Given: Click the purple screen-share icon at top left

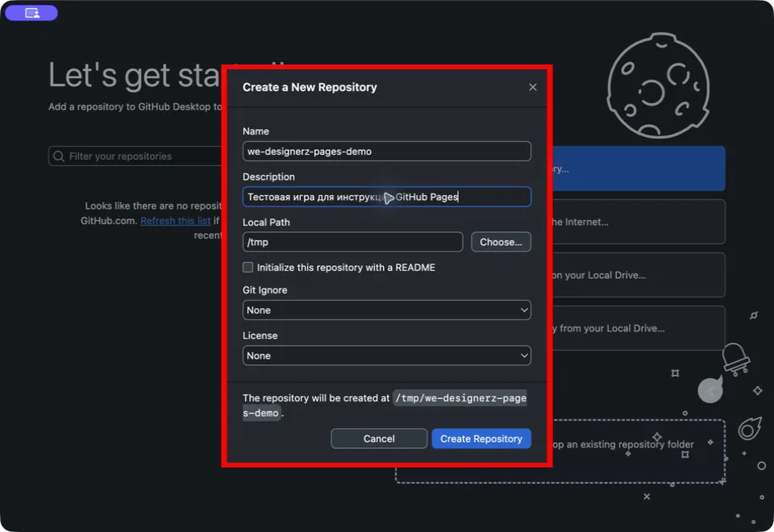Looking at the screenshot, I should coord(31,14).
